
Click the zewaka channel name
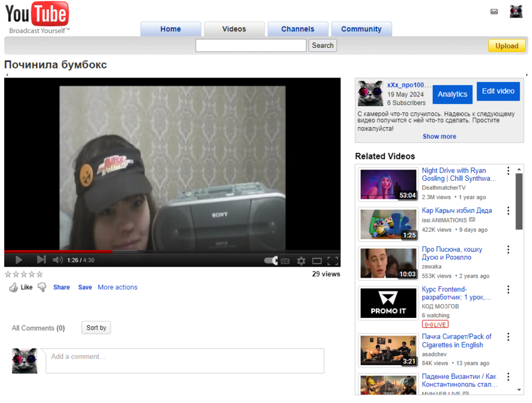(x=432, y=267)
